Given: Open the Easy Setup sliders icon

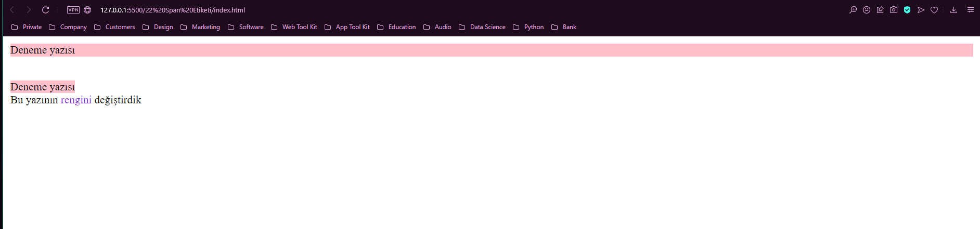Looking at the screenshot, I should [x=971, y=10].
